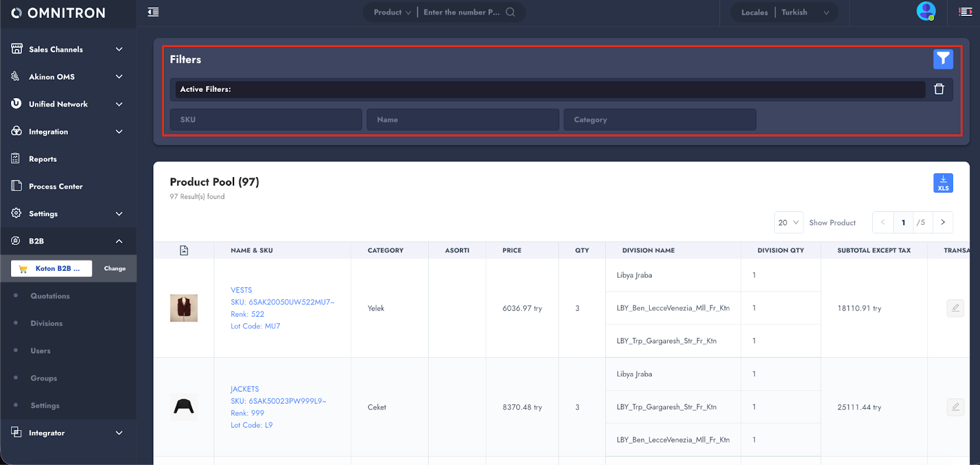Click the document icon in table header
The height and width of the screenshot is (465, 980).
184,251
